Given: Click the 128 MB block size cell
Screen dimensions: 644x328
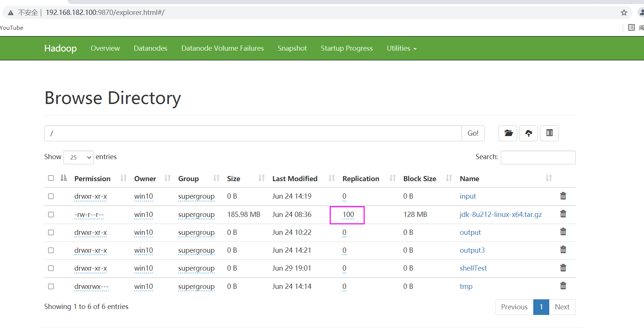Looking at the screenshot, I should tap(415, 214).
